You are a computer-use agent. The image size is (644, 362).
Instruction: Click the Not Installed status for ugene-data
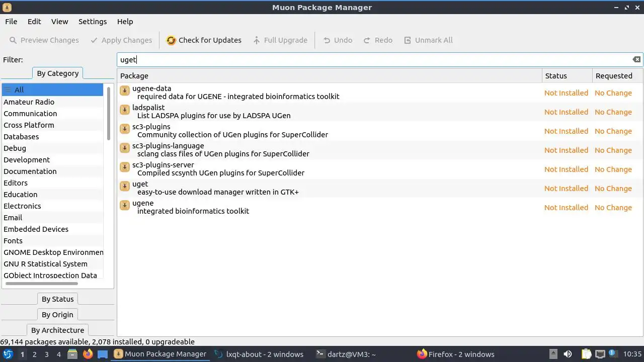click(x=566, y=93)
